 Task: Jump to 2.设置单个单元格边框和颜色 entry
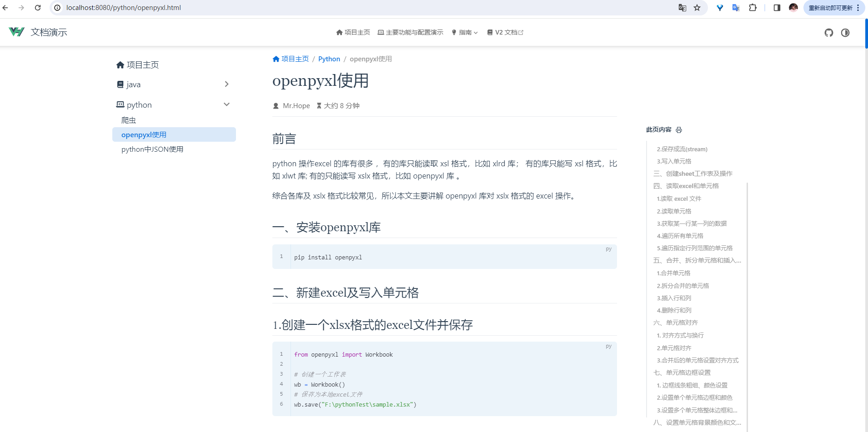(695, 397)
